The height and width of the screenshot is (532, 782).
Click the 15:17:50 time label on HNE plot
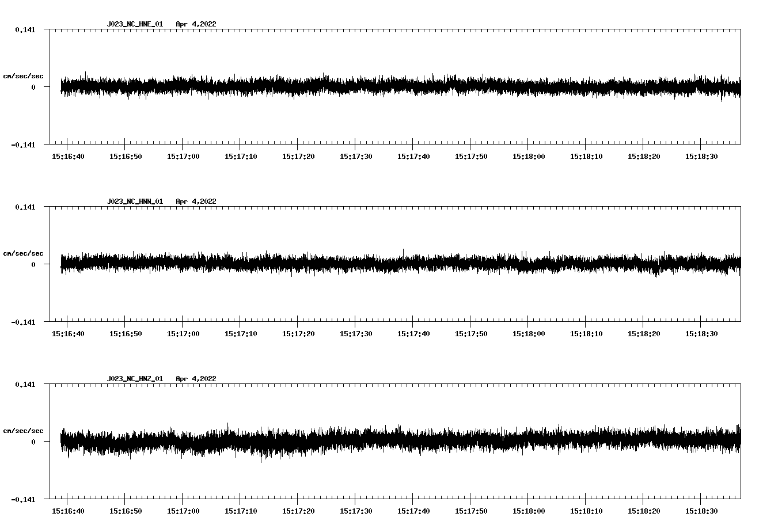[471, 157]
